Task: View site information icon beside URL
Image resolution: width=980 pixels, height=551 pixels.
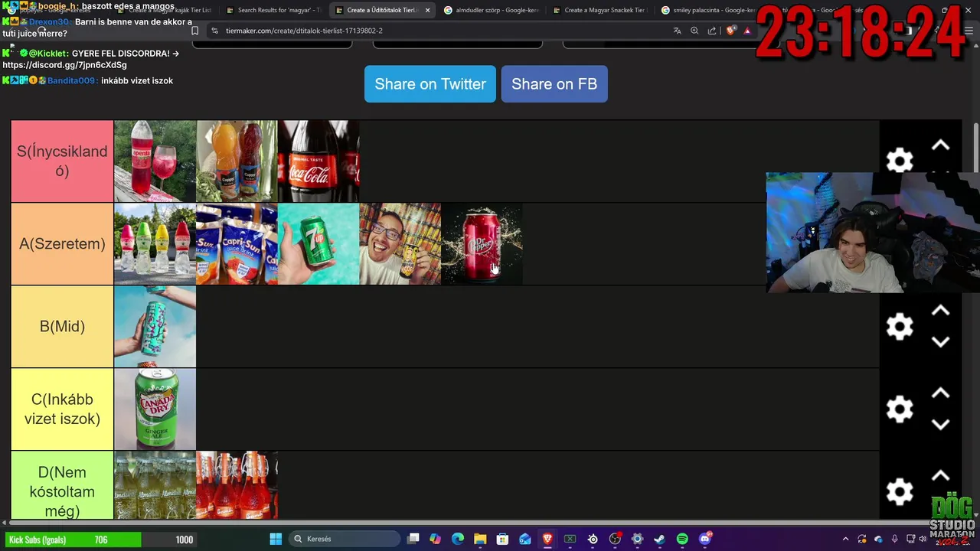Action: (x=214, y=31)
